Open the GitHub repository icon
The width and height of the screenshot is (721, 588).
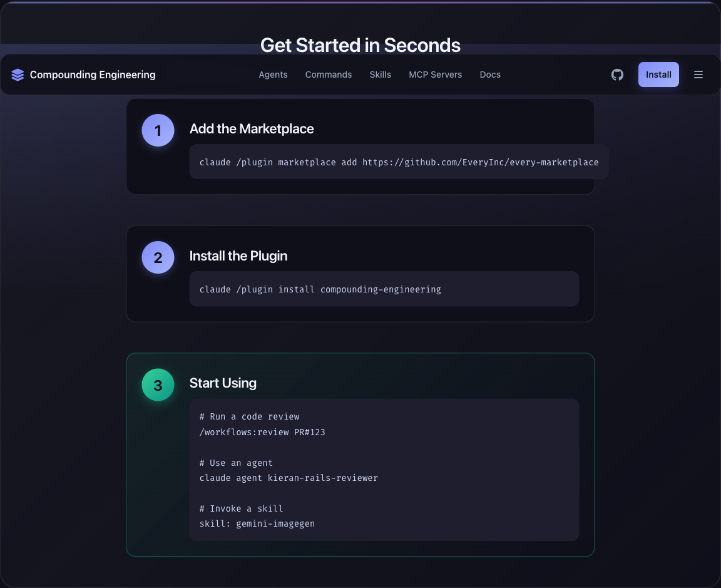pyautogui.click(x=617, y=75)
